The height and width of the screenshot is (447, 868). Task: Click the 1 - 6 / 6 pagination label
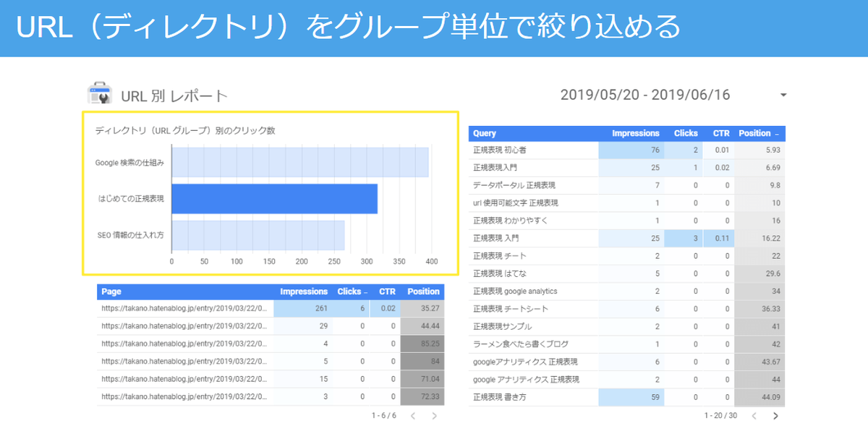coord(384,416)
